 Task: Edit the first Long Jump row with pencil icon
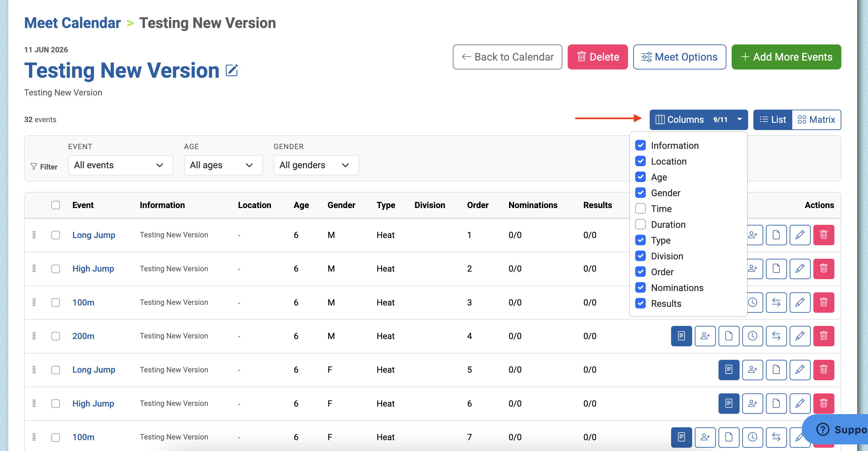800,235
